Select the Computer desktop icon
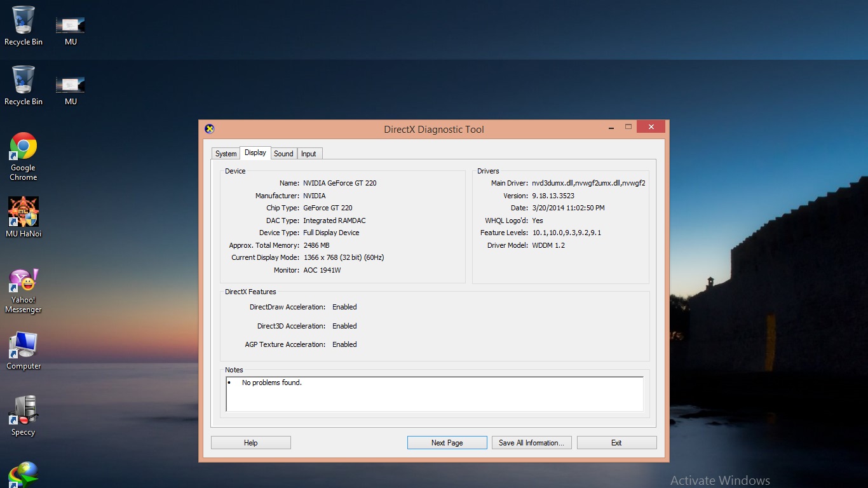The image size is (868, 488). click(x=24, y=350)
